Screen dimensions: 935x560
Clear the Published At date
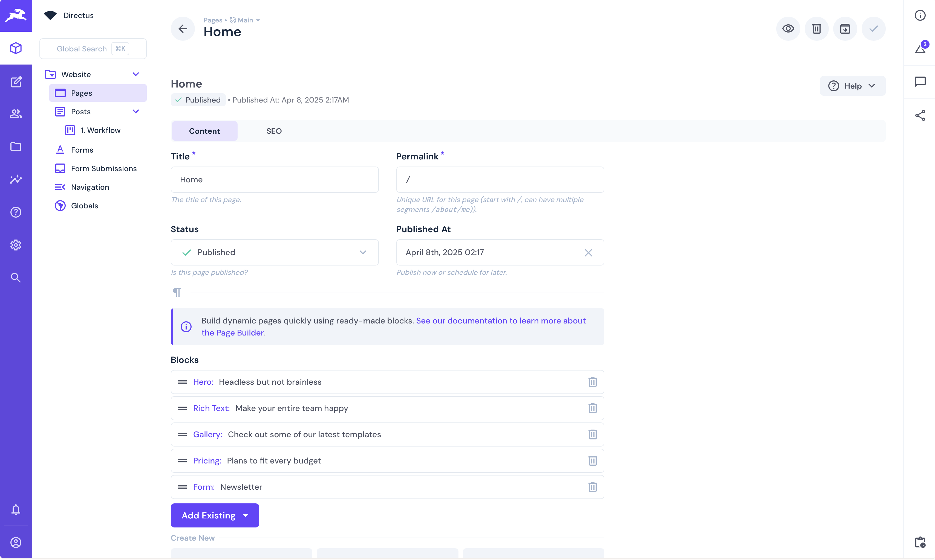click(x=588, y=252)
